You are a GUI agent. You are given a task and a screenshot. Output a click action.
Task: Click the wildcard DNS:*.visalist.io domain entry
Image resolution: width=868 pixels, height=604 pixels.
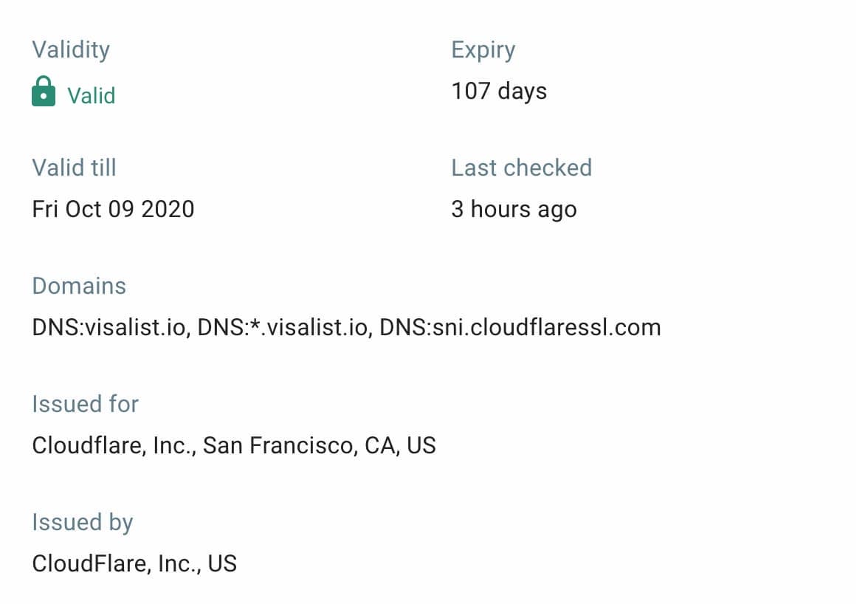(283, 327)
